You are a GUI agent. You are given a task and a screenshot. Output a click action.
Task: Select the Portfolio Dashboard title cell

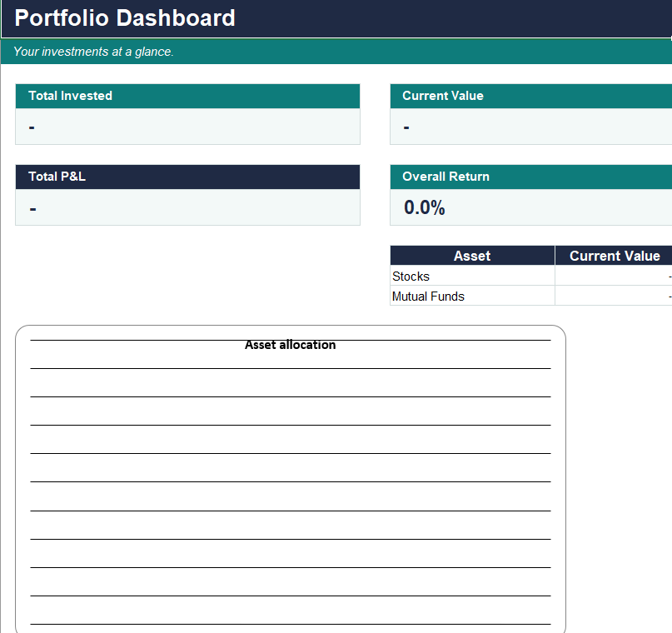coord(336,18)
